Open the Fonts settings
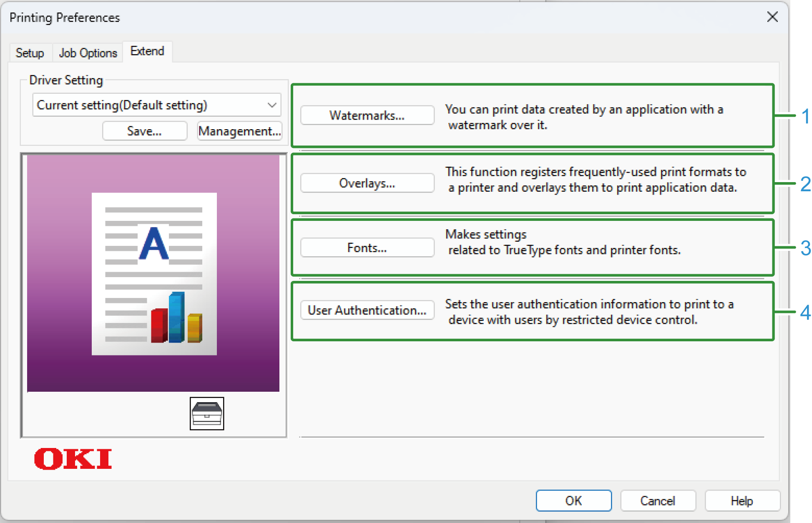 click(367, 248)
